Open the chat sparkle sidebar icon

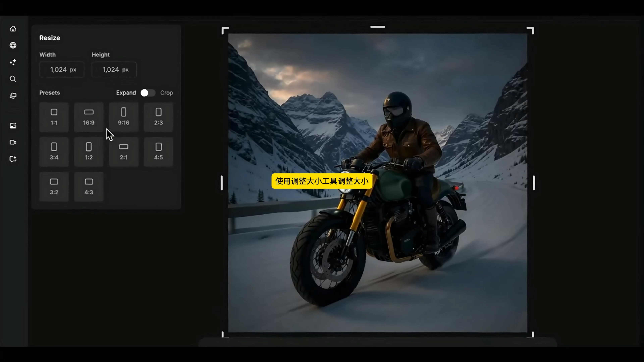pos(13,159)
